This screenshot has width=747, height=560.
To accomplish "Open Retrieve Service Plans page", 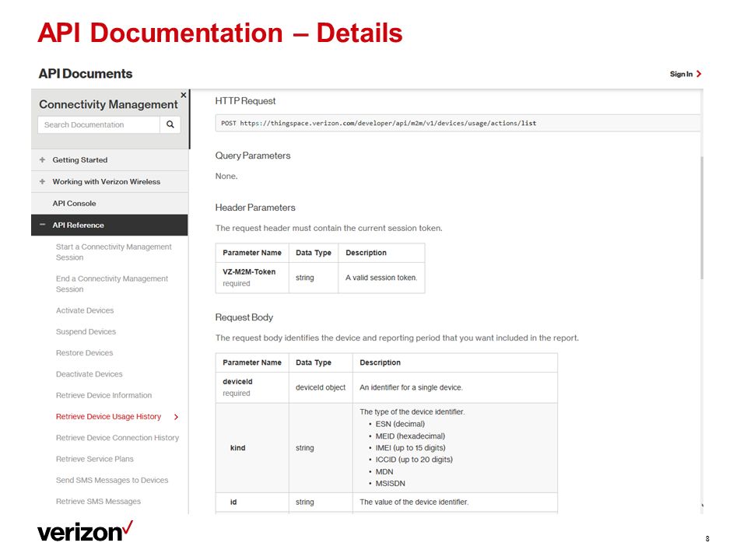I will (x=95, y=459).
